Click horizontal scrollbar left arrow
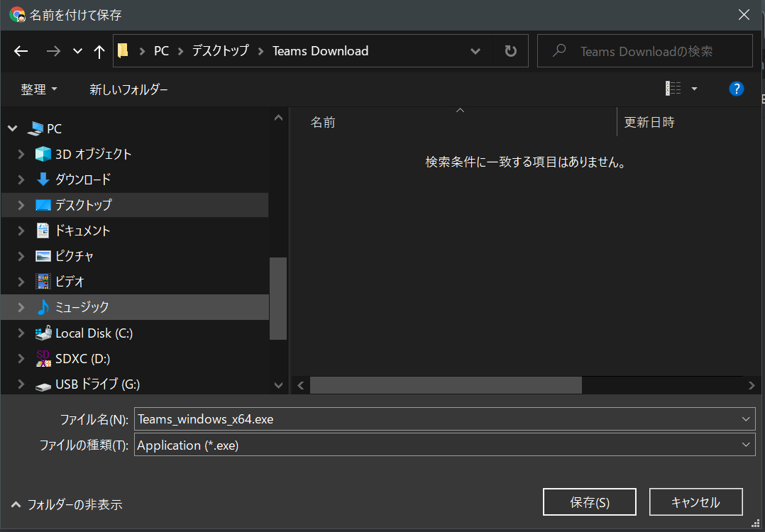 [x=301, y=385]
